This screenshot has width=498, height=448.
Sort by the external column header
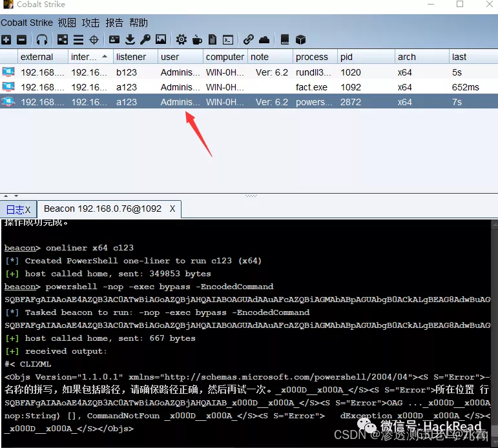pos(43,57)
